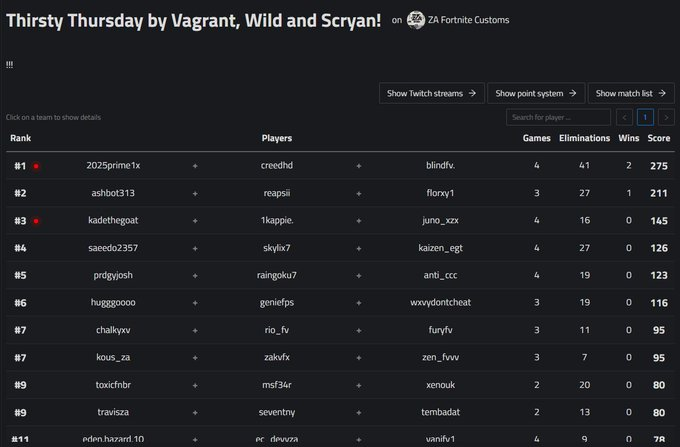680x447 pixels.
Task: Click score 123 for rank #5
Action: (659, 275)
